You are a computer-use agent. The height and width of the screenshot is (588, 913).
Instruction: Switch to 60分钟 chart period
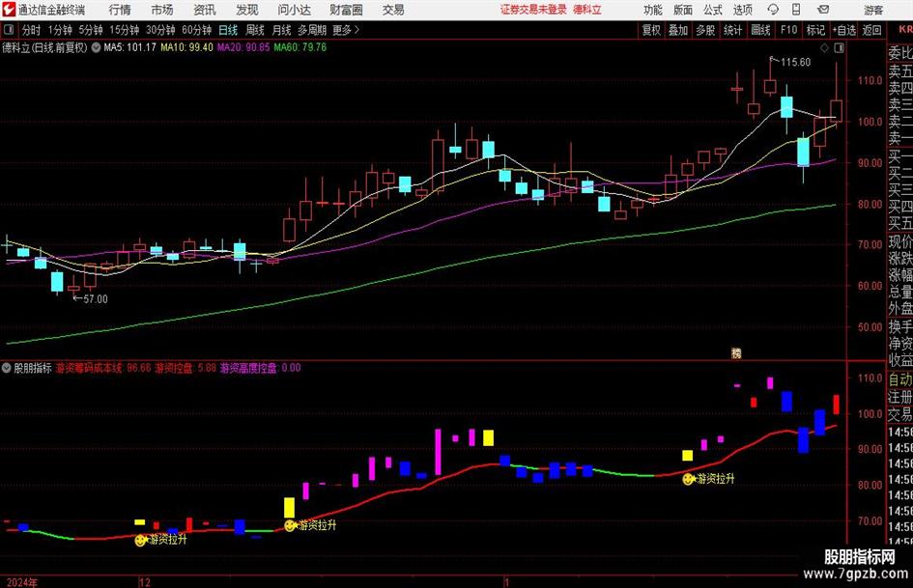[x=197, y=30]
